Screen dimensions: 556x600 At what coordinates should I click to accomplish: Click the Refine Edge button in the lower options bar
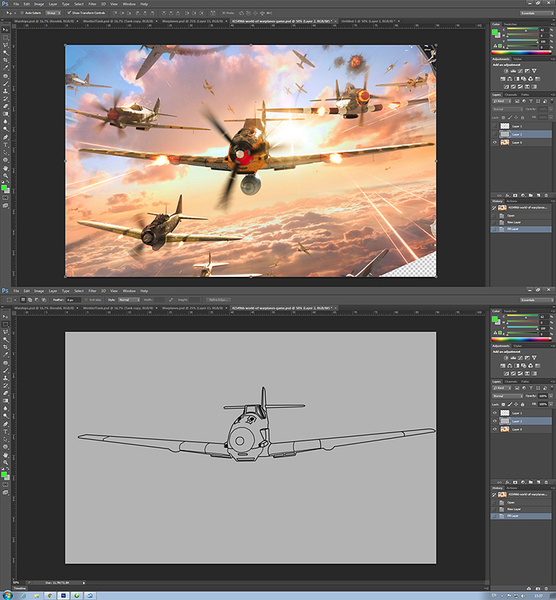coord(218,300)
